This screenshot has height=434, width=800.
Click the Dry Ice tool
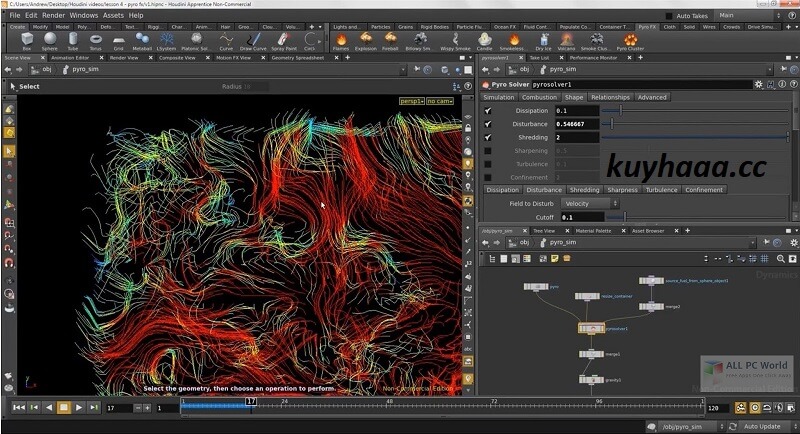click(x=543, y=41)
